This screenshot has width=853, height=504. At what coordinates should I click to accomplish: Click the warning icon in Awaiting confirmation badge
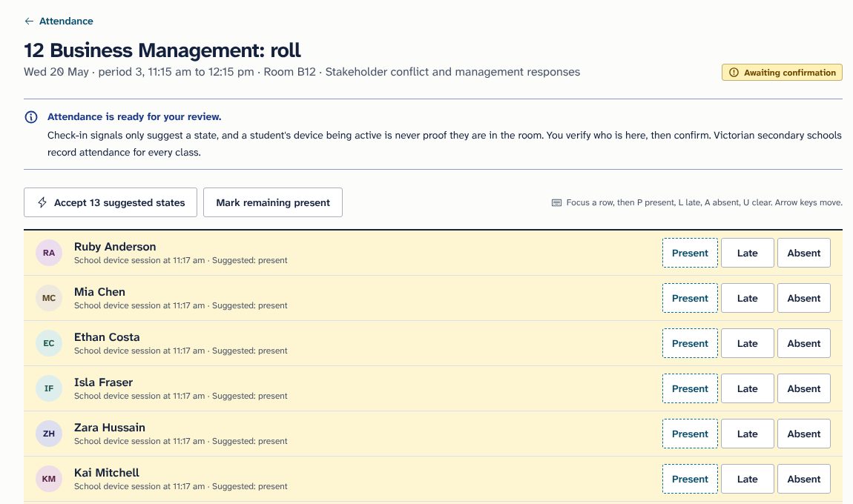[734, 73]
